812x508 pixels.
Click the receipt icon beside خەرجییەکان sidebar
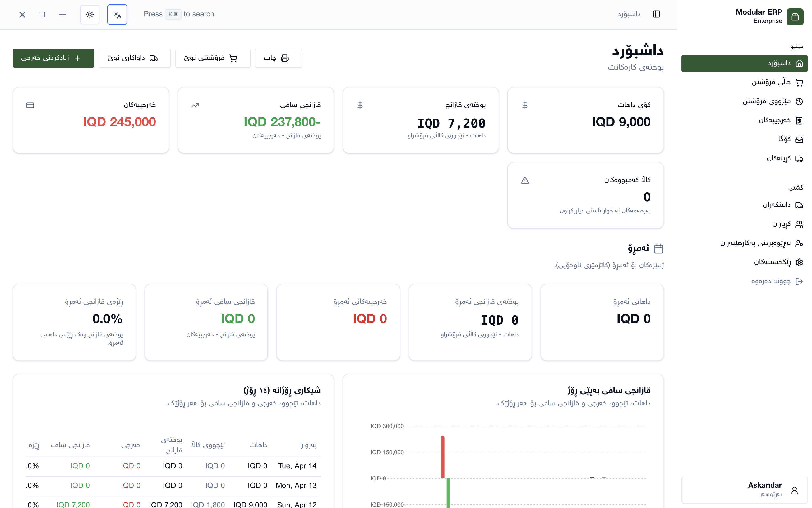[x=799, y=121]
